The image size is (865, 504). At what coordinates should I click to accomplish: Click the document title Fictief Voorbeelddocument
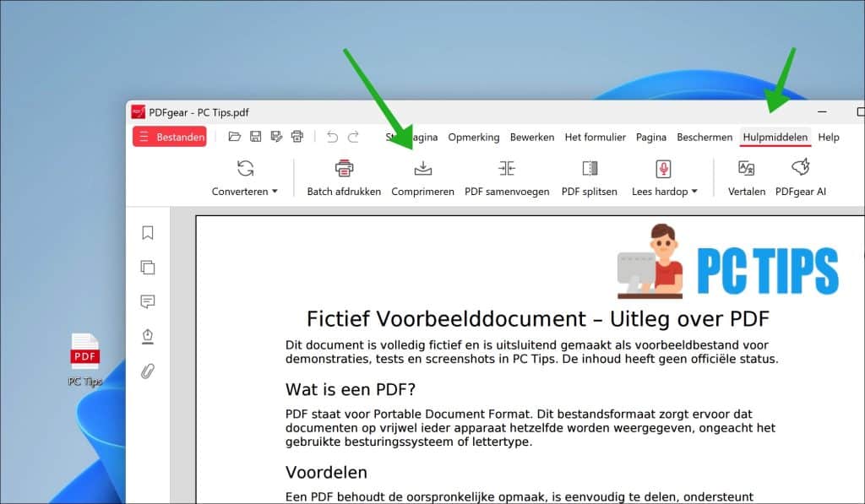coord(538,319)
